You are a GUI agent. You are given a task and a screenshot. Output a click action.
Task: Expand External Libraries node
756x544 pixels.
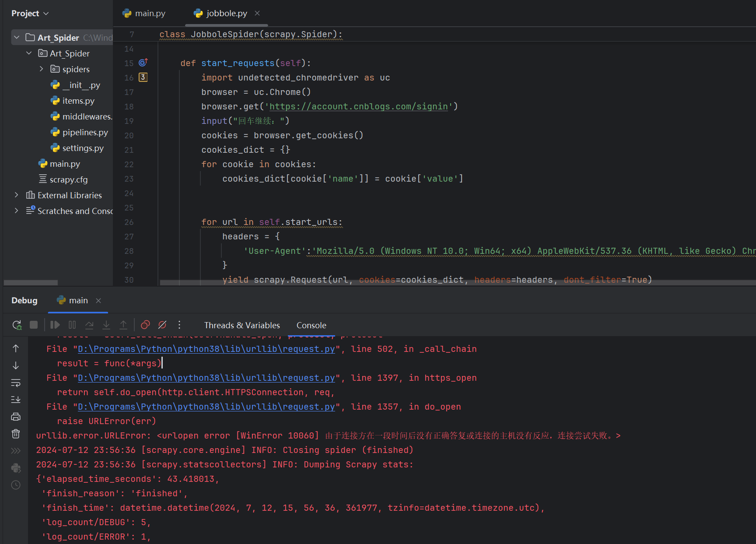pos(17,195)
